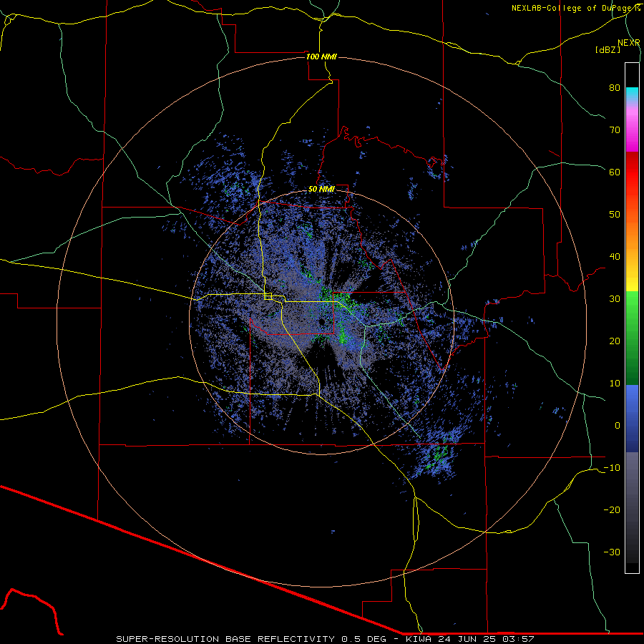Click the small yellow square marker on the highway

click(268, 296)
